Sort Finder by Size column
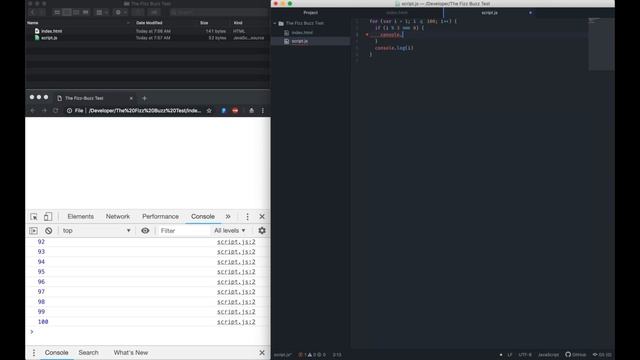The width and height of the screenshot is (640, 360). tap(204, 23)
